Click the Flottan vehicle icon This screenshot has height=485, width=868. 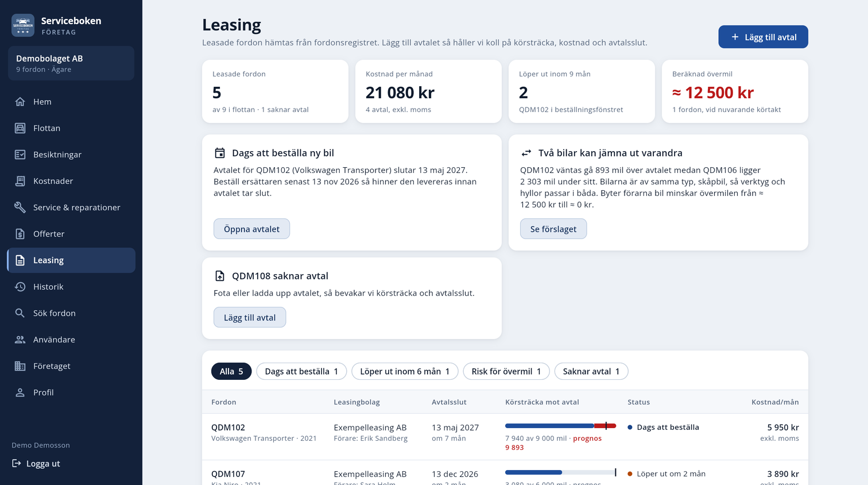(x=20, y=128)
